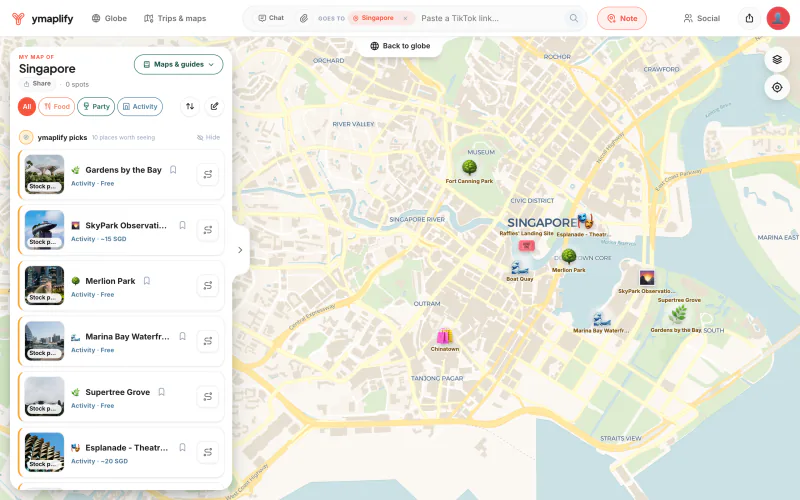Select the Merlion Park title in list

[110, 281]
